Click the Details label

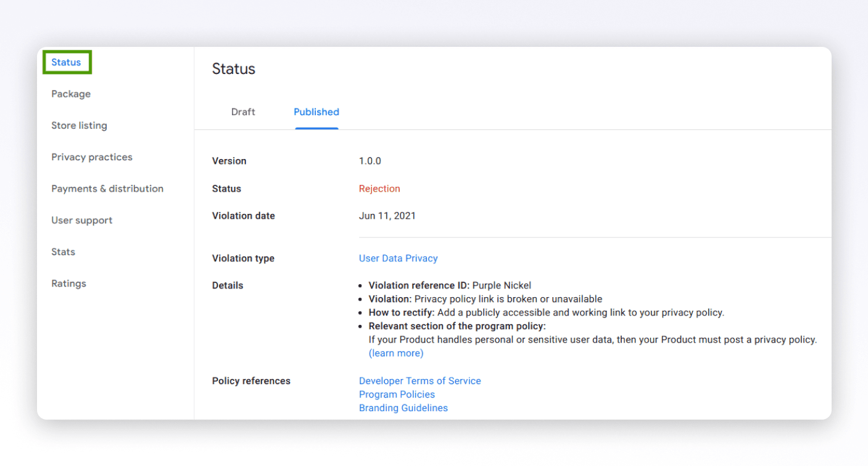point(228,285)
